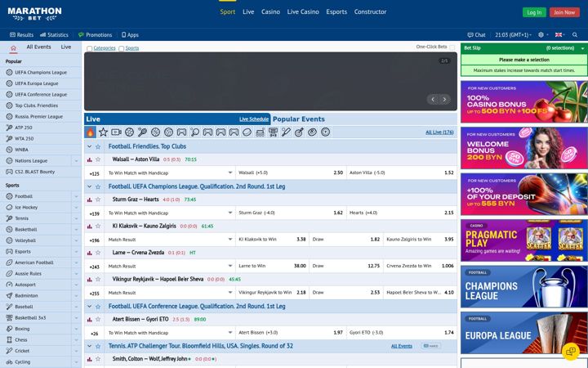Open the floating yellow chat bubble
588x368 pixels.
click(571, 352)
